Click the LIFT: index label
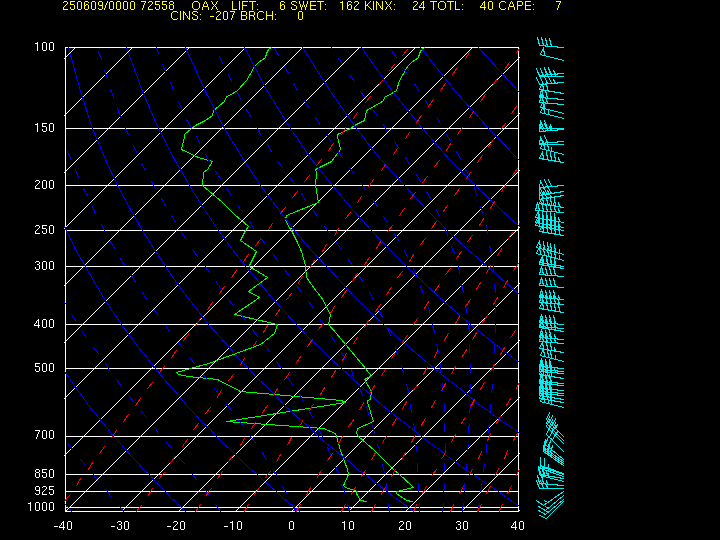The height and width of the screenshot is (540, 720). pyautogui.click(x=245, y=6)
